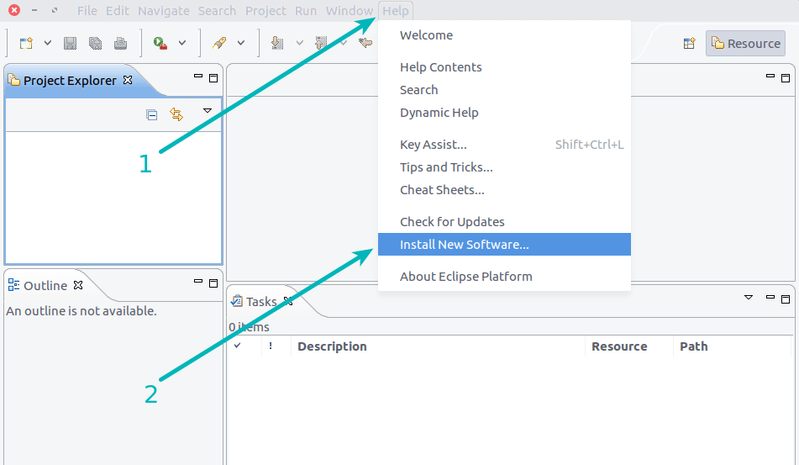Viewport: 799px width, 465px height.
Task: Choose Check for Updates menu entry
Action: pos(452,222)
